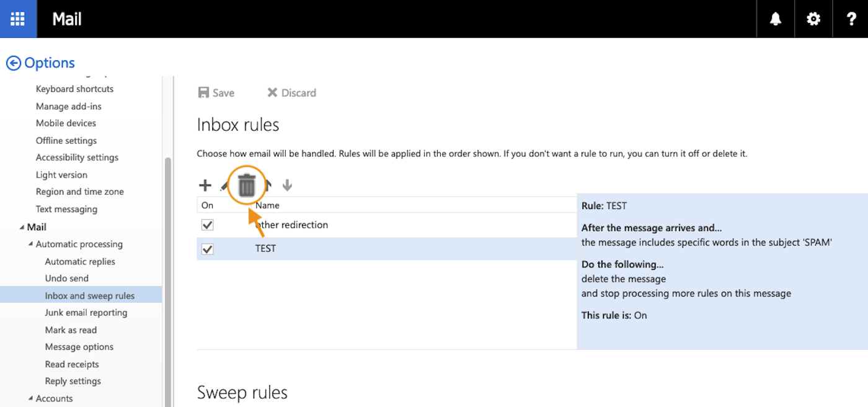The image size is (868, 407).
Task: Delete the selected rule with trash icon
Action: pyautogui.click(x=247, y=185)
